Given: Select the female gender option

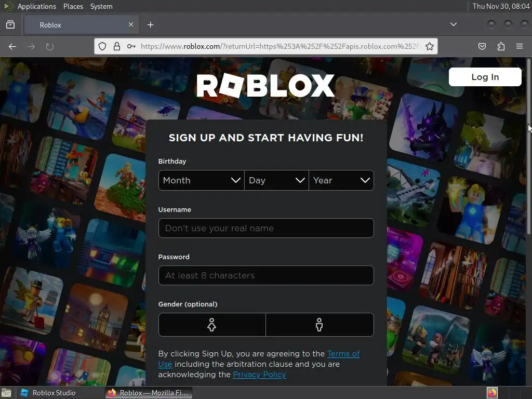Looking at the screenshot, I should click(x=212, y=325).
